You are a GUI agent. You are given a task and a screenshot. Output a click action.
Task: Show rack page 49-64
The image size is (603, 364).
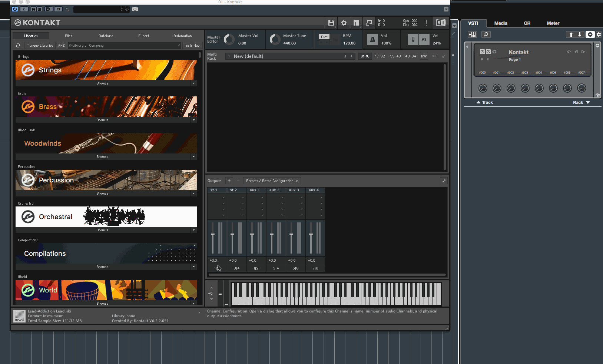pyautogui.click(x=411, y=56)
